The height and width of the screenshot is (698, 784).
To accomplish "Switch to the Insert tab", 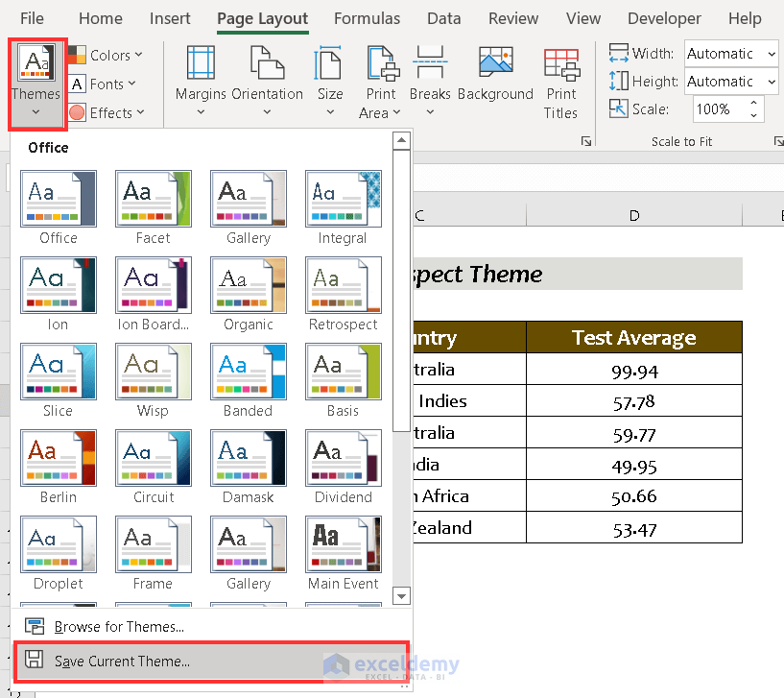I will coord(170,18).
